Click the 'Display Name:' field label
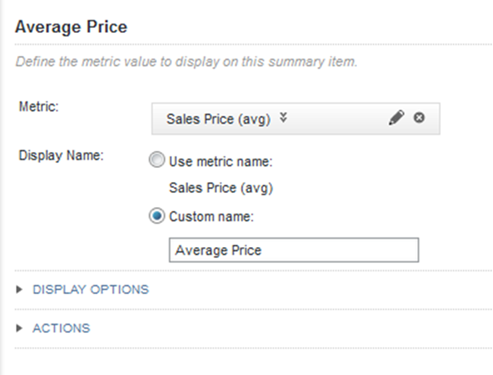Viewport: 493px width, 375px height. pyautogui.click(x=61, y=156)
